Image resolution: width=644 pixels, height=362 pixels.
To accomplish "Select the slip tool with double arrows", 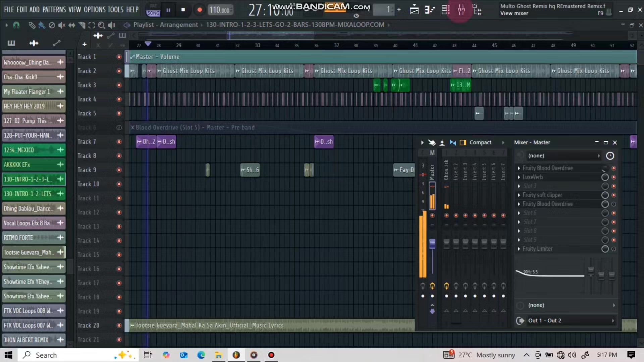I will (72, 25).
